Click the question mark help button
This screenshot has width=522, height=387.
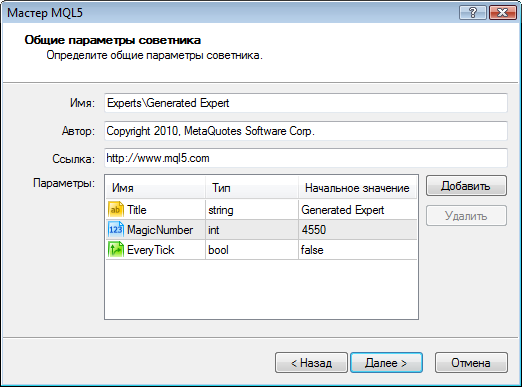[x=473, y=13]
